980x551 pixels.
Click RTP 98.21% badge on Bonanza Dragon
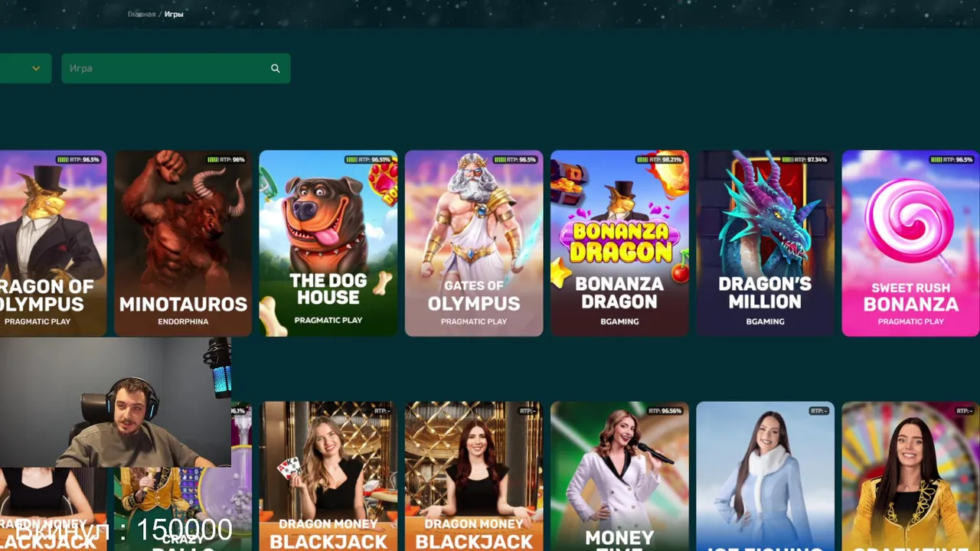pyautogui.click(x=660, y=160)
